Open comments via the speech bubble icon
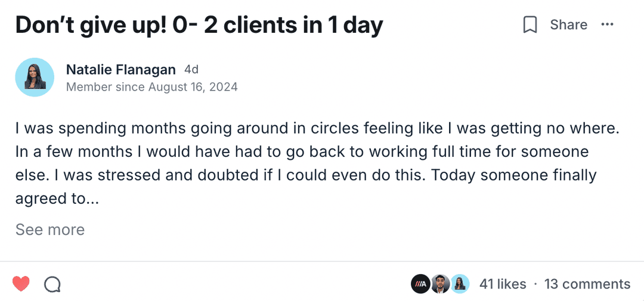644x301 pixels. point(52,284)
